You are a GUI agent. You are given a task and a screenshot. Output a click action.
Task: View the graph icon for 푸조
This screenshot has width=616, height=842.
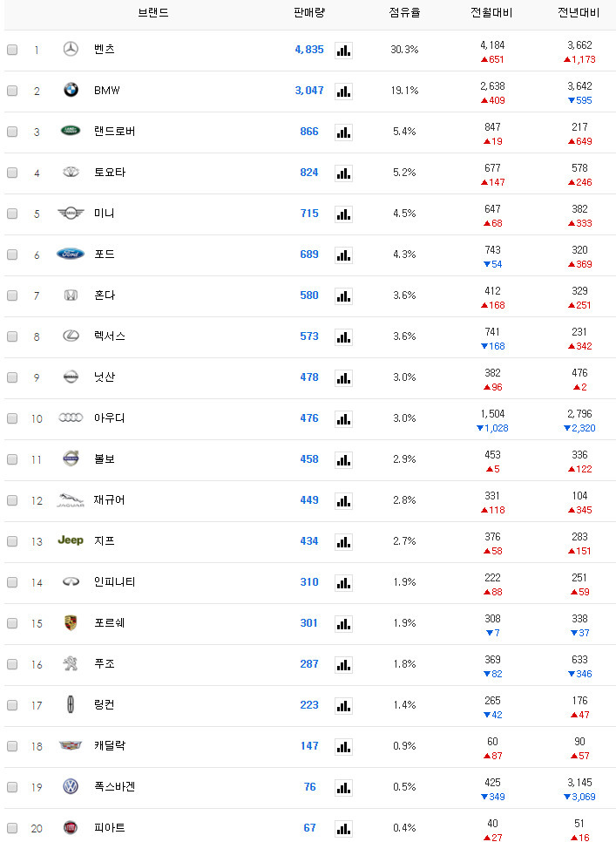pyautogui.click(x=343, y=665)
